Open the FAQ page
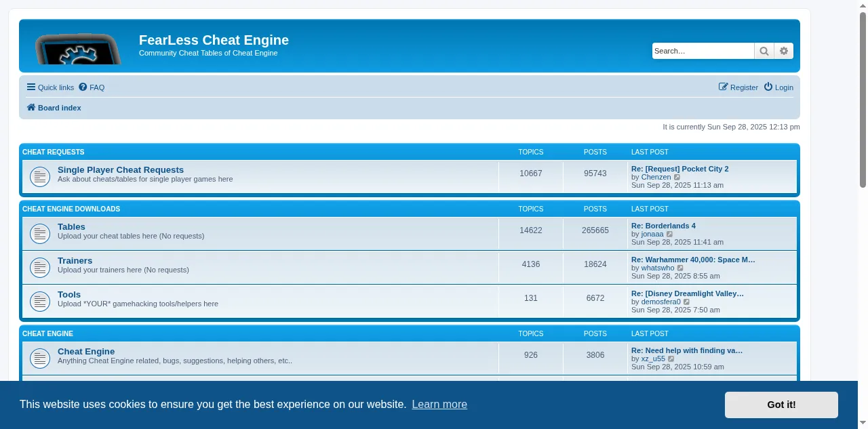This screenshot has height=429, width=868. (92, 87)
